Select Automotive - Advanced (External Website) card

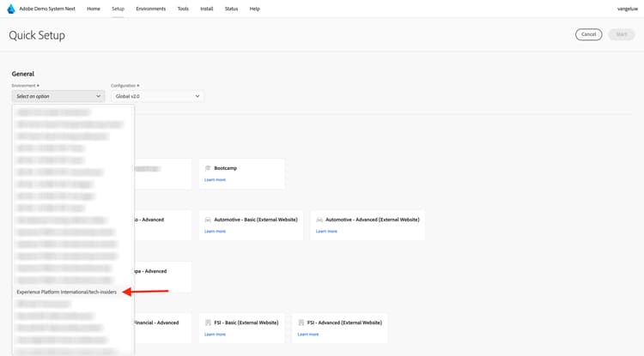368,225
